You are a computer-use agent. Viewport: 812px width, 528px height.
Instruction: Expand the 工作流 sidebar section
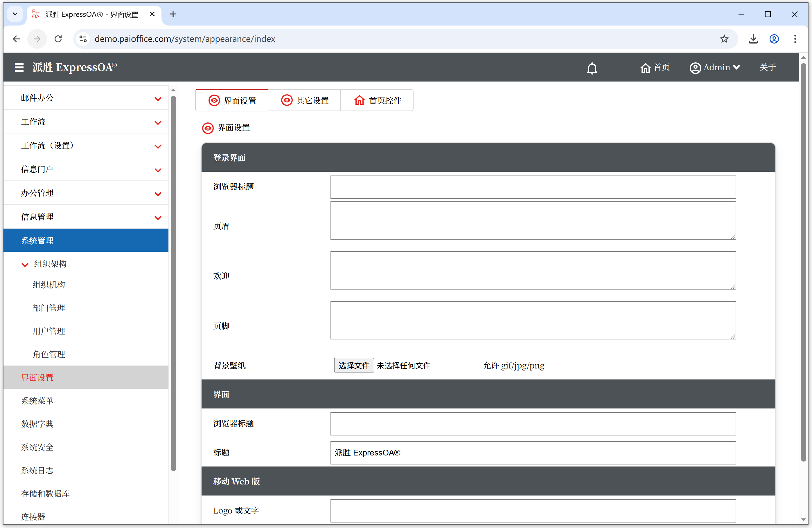click(x=158, y=122)
